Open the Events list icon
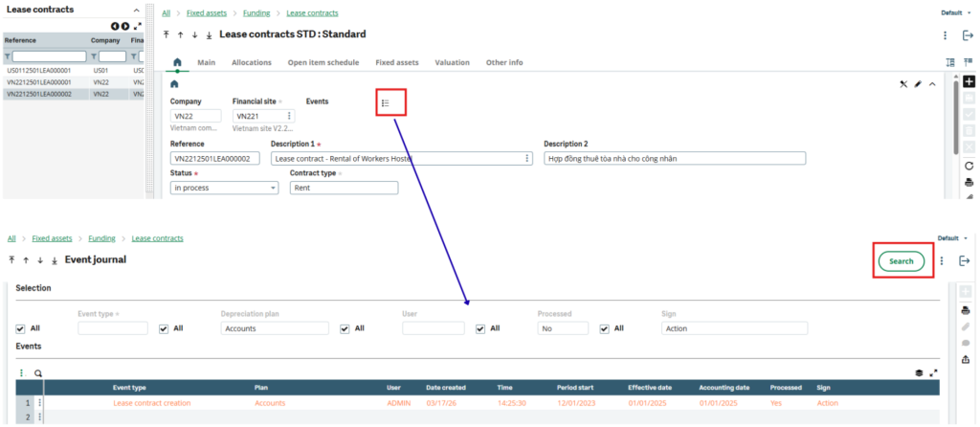Image resolution: width=980 pixels, height=427 pixels. tap(386, 102)
